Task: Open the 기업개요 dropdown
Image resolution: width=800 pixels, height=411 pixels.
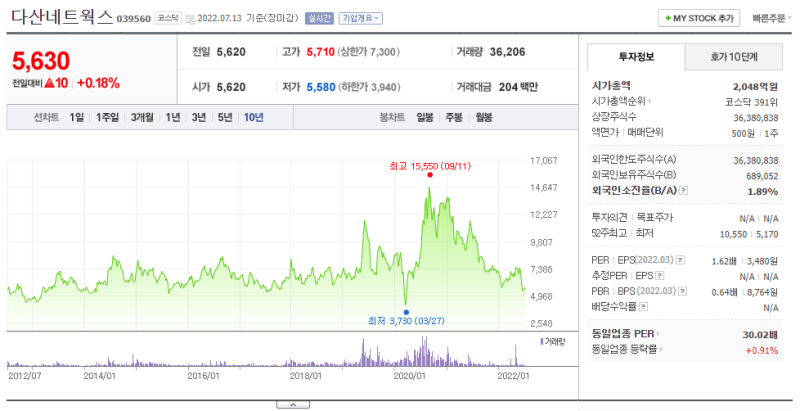Action: point(361,18)
